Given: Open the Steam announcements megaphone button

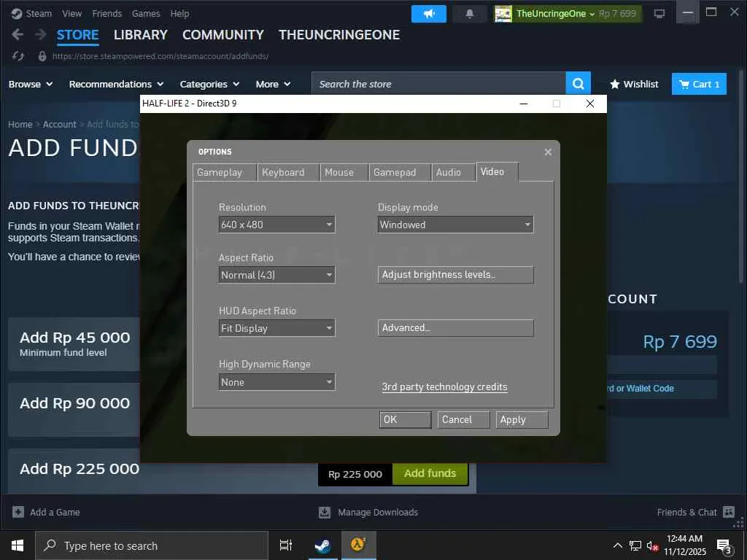Looking at the screenshot, I should (428, 14).
